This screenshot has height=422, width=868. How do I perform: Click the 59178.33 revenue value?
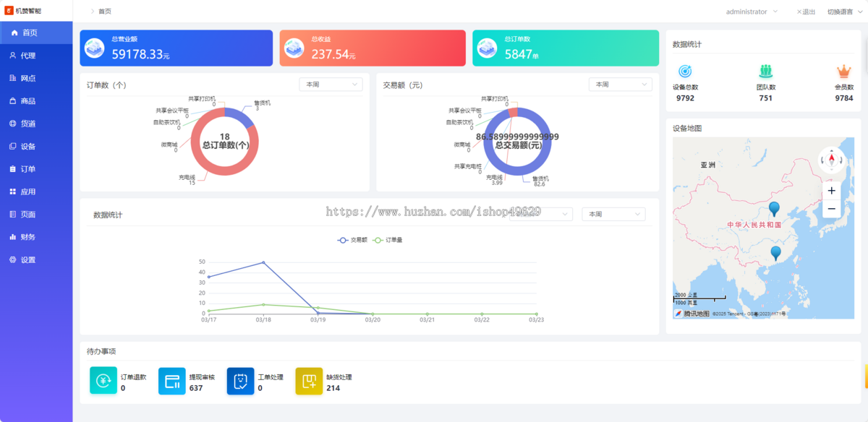137,53
